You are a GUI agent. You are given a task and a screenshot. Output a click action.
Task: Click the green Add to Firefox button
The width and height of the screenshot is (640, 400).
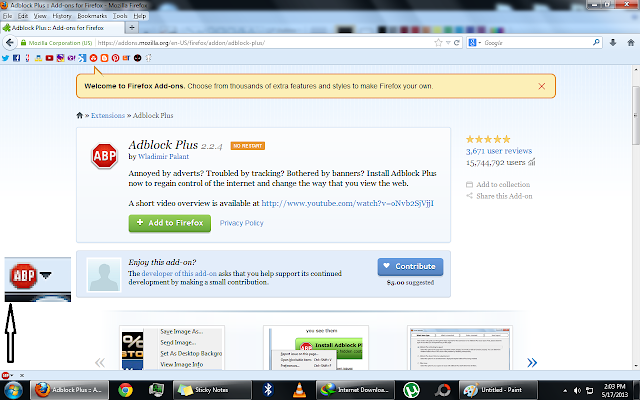tap(170, 223)
